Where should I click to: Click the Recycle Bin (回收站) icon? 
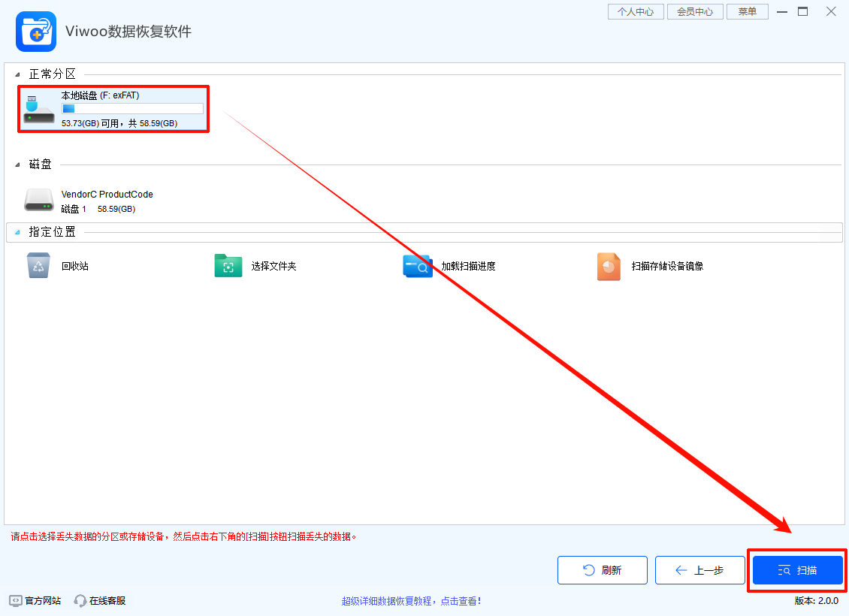[x=38, y=266]
